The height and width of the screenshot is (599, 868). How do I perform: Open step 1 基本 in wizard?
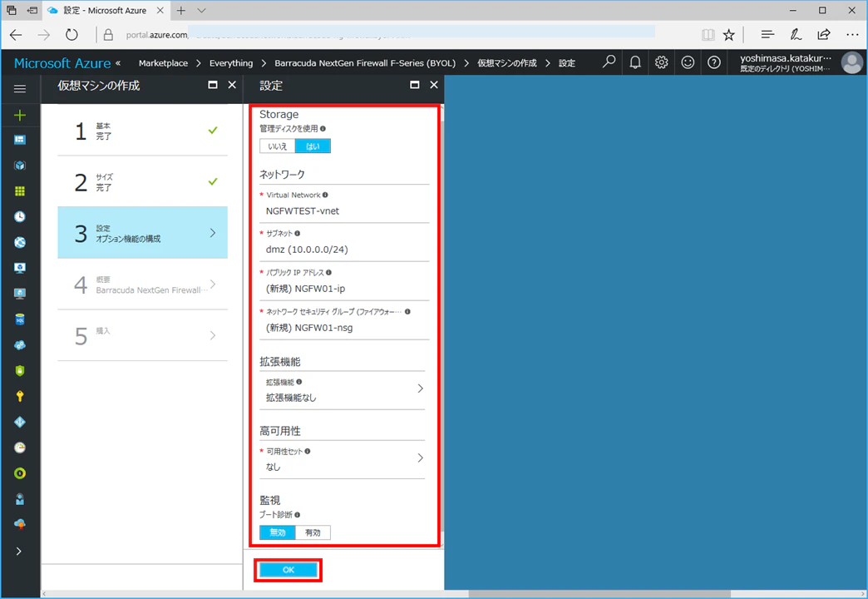point(142,131)
